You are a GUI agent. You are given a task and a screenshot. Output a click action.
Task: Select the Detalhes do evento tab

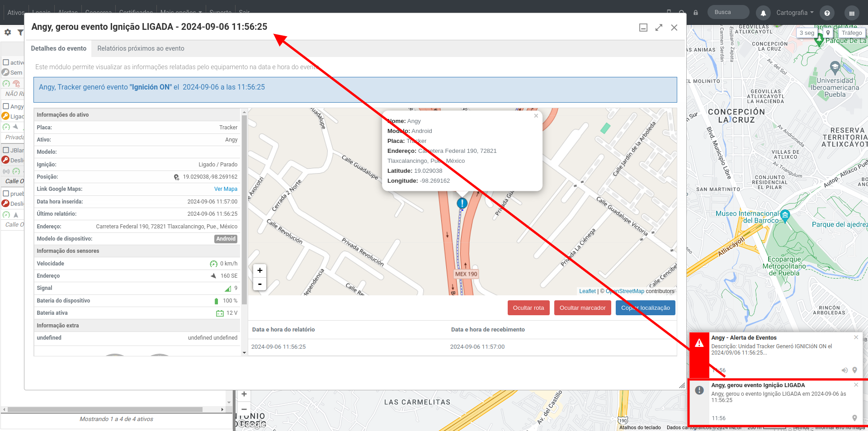click(58, 48)
